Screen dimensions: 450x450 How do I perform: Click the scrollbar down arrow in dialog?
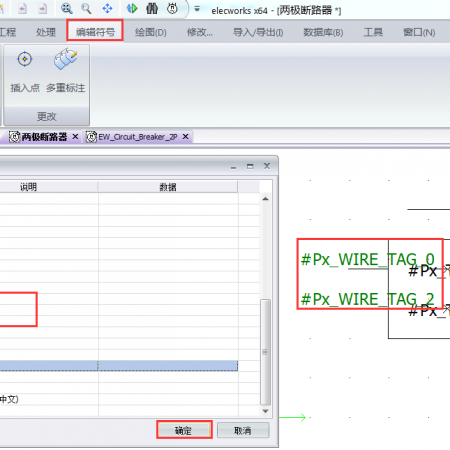(266, 411)
